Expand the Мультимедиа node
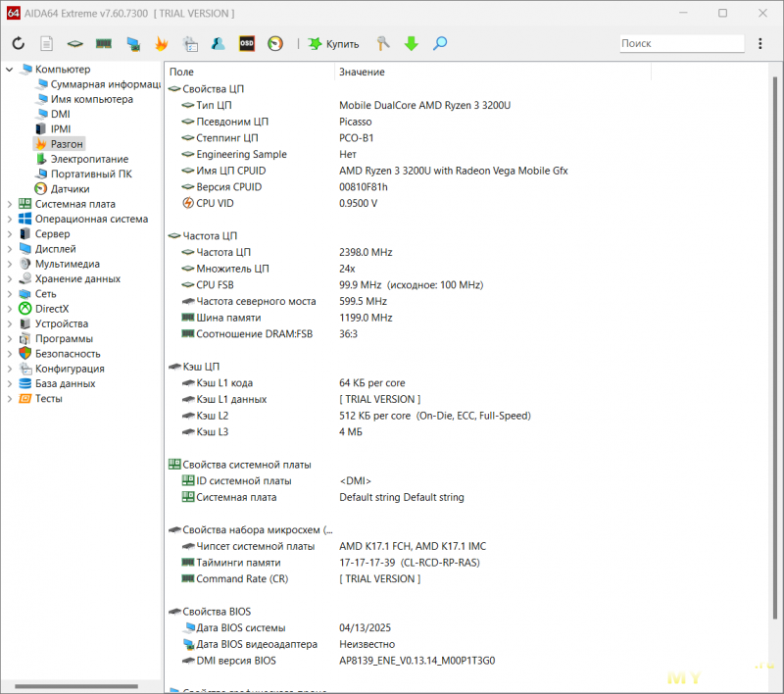The image size is (784, 694). tap(10, 264)
